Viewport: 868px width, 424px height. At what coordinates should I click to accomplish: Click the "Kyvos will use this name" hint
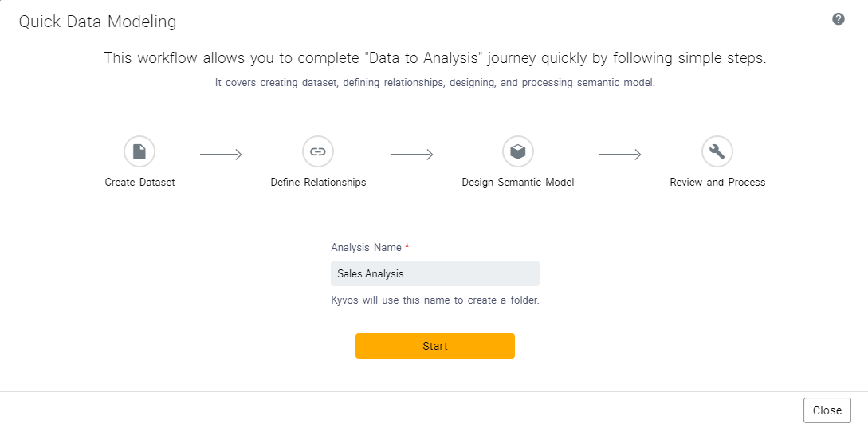click(x=435, y=301)
